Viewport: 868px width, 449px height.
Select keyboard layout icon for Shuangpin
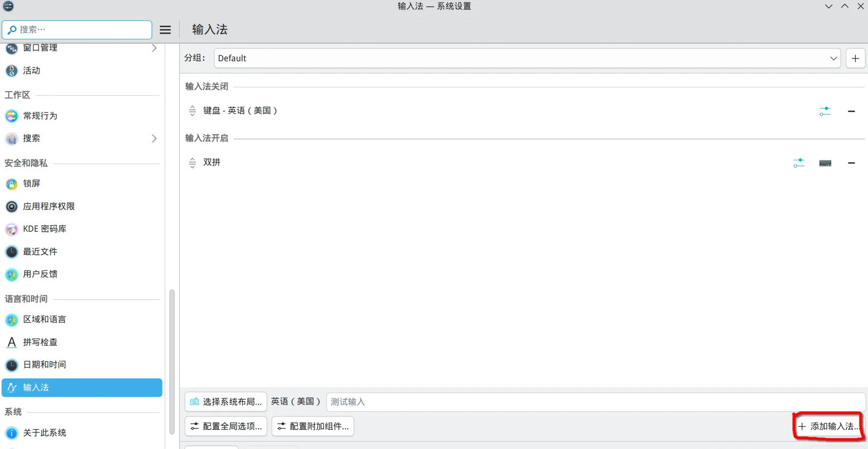tap(825, 163)
